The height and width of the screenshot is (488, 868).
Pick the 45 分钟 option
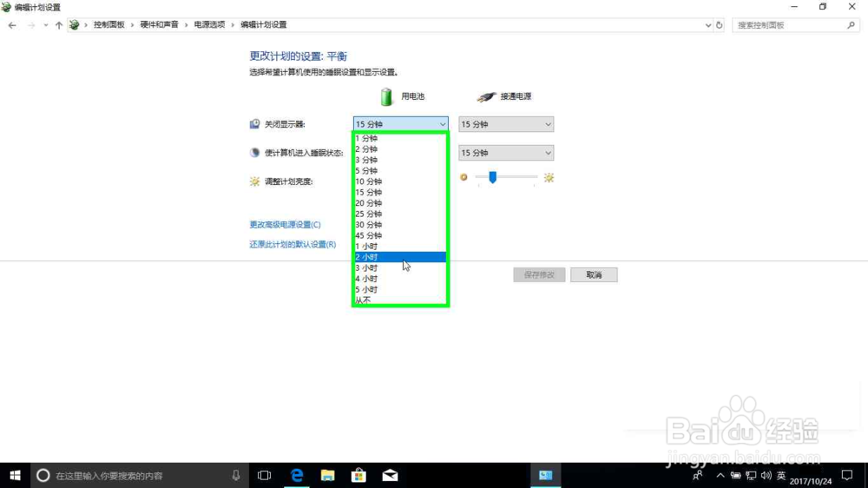click(400, 235)
